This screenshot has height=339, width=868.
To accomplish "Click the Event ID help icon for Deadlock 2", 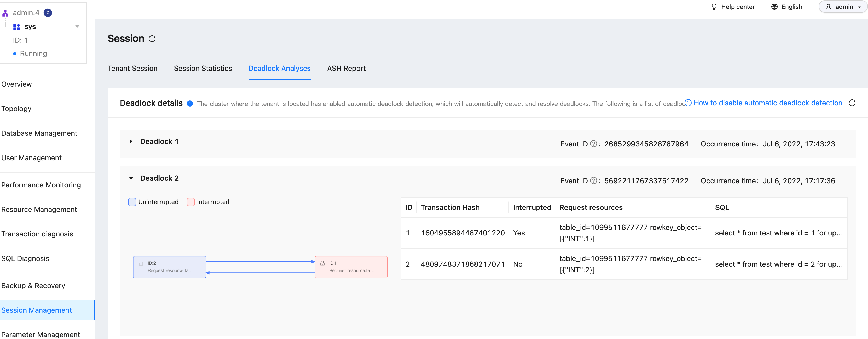I will (x=593, y=180).
